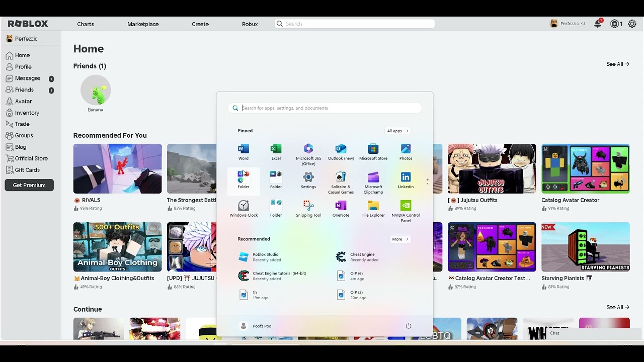This screenshot has height=362, width=644.
Task: Open the Windows Clock app
Action: (x=244, y=209)
